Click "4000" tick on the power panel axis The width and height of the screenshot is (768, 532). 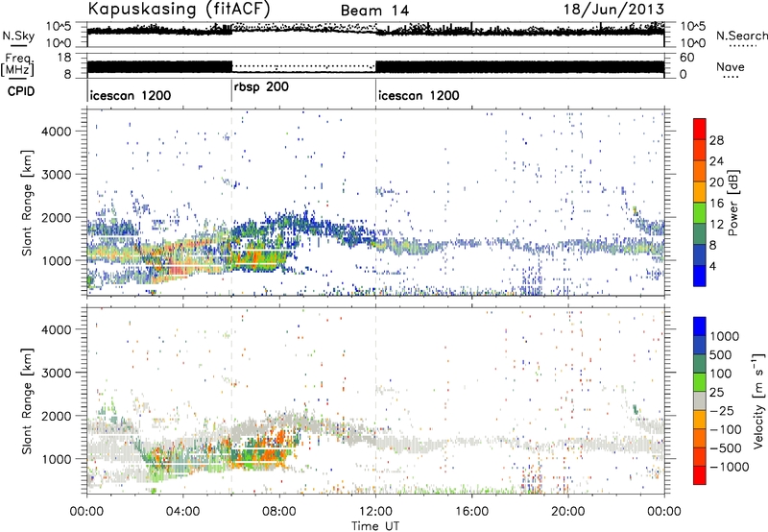(56, 132)
